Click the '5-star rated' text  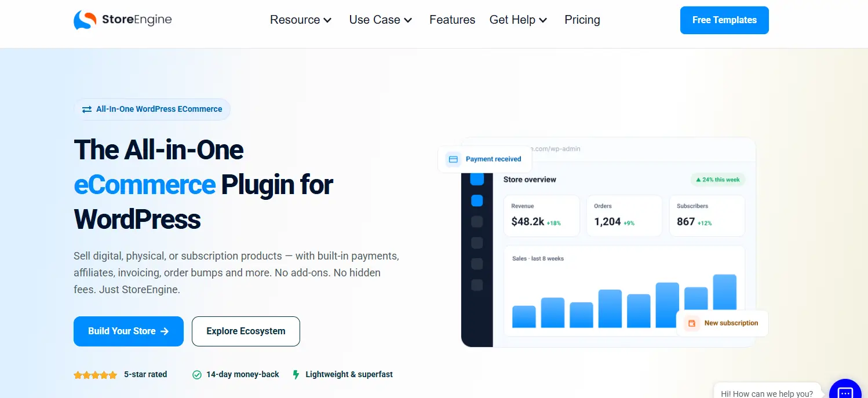145,375
